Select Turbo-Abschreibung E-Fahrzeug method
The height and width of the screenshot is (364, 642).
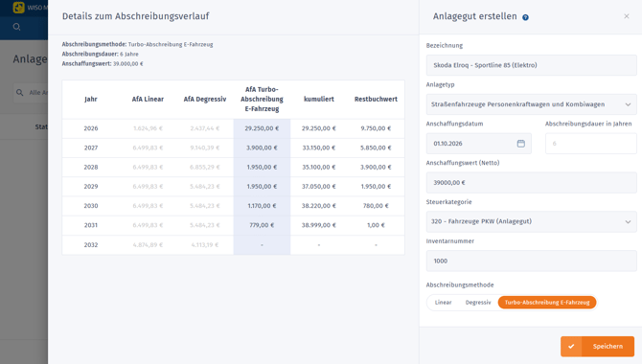(x=547, y=303)
